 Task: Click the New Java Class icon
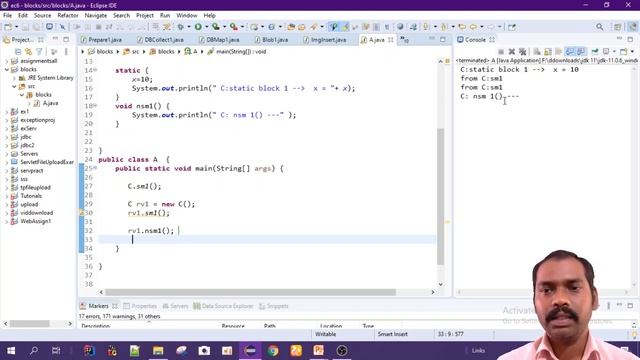pyautogui.click(x=271, y=27)
